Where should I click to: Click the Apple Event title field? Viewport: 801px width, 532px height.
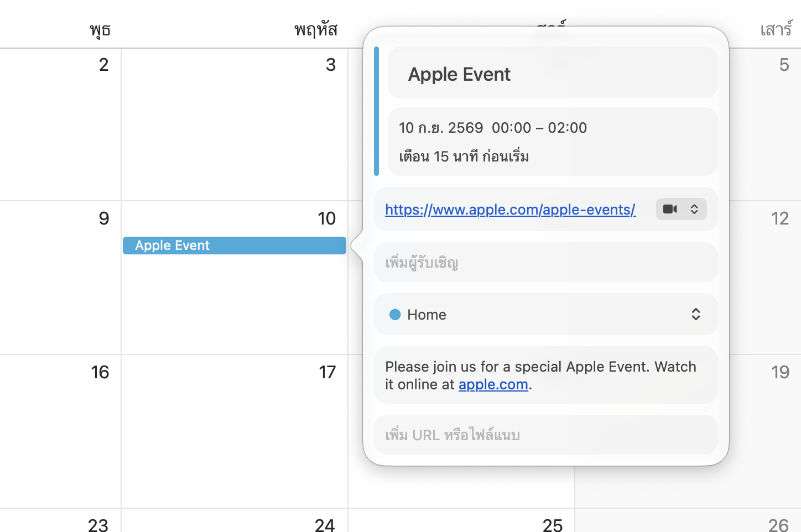pyautogui.click(x=553, y=74)
